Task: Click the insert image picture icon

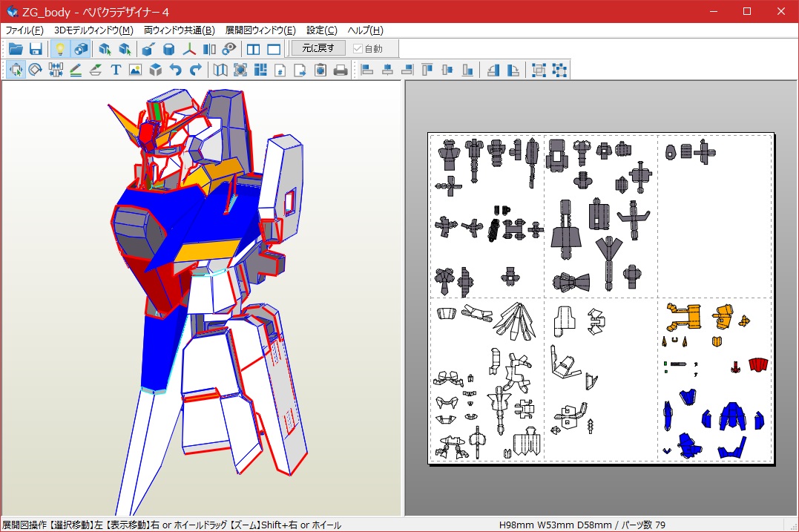Action: [136, 70]
